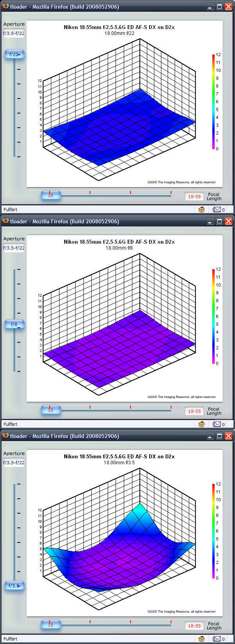Grab the f/3.5 aperture slider thumb
This screenshot has height=644, width=235.
click(x=14, y=586)
